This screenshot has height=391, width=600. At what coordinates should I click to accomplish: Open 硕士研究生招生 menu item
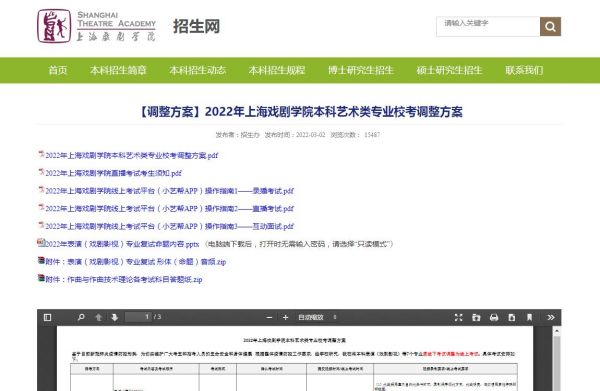pos(449,70)
